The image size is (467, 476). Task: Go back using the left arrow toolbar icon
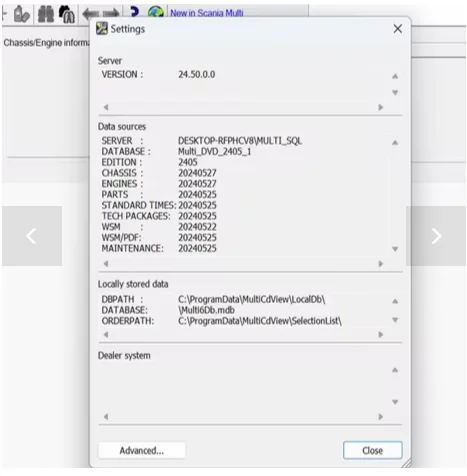coord(91,14)
